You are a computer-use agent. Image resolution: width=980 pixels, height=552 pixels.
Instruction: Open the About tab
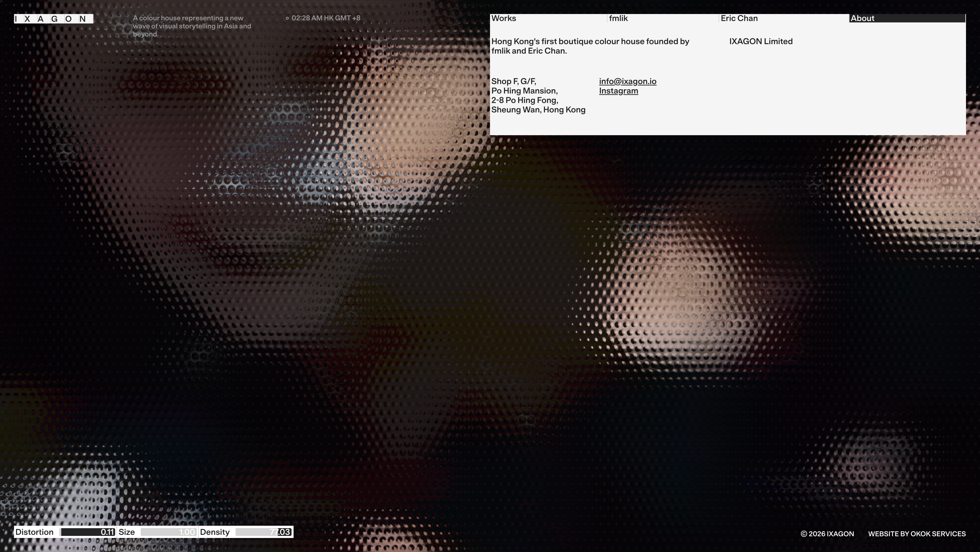(907, 18)
